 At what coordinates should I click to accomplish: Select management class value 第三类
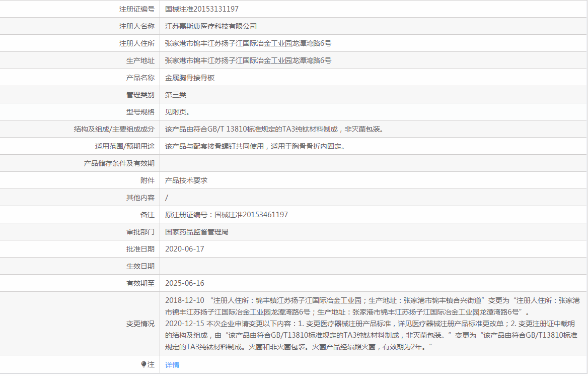tap(176, 95)
